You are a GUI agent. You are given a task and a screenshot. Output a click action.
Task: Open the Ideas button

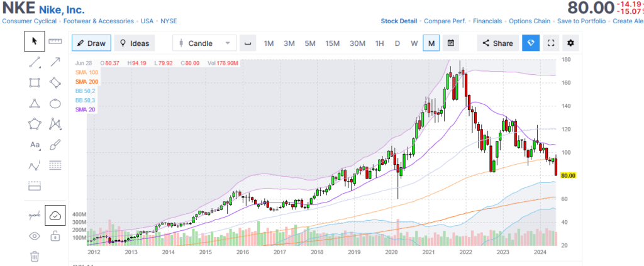[135, 43]
